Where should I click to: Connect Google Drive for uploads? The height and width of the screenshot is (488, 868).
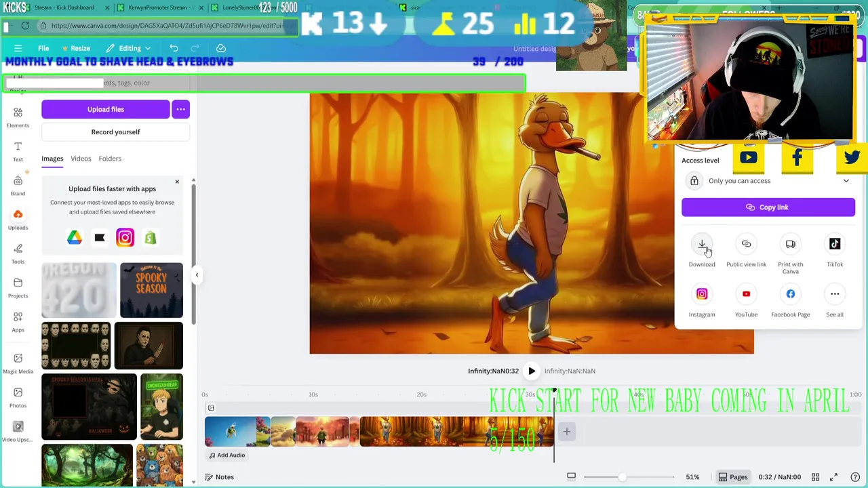[x=75, y=237]
